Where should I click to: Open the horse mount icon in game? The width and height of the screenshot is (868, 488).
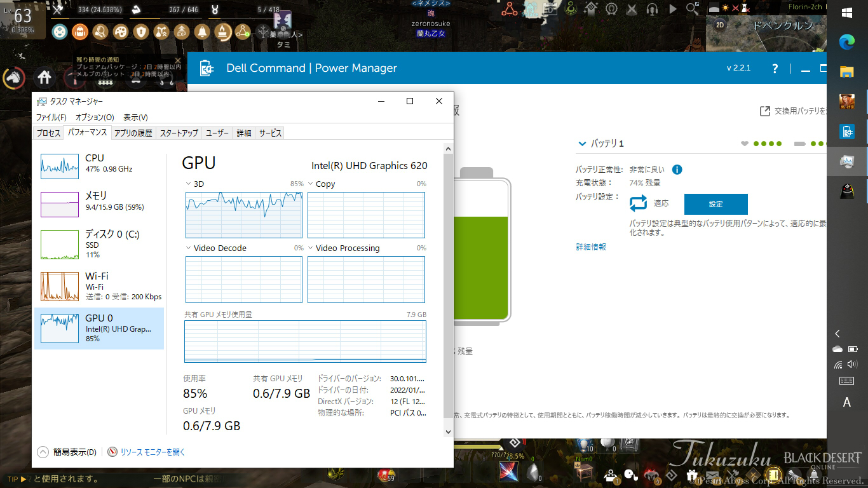13,78
